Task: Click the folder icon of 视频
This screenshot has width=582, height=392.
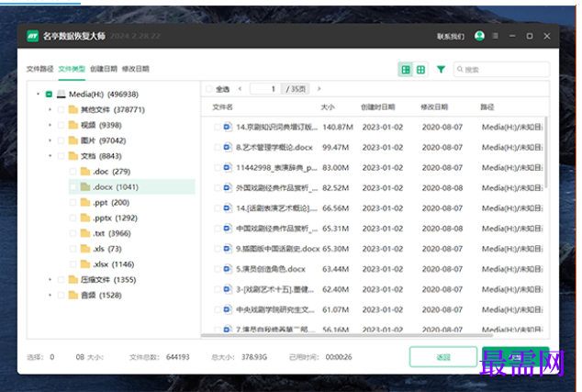Action: [73, 125]
